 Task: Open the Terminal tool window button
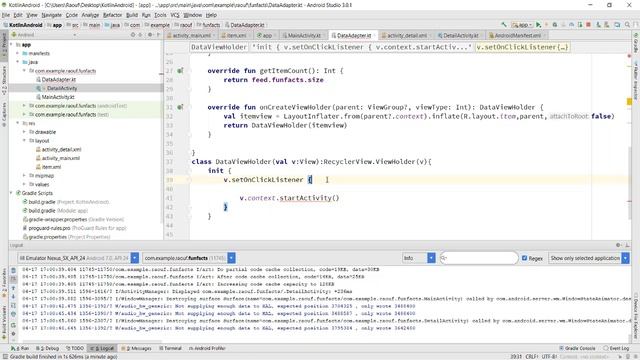170,348
